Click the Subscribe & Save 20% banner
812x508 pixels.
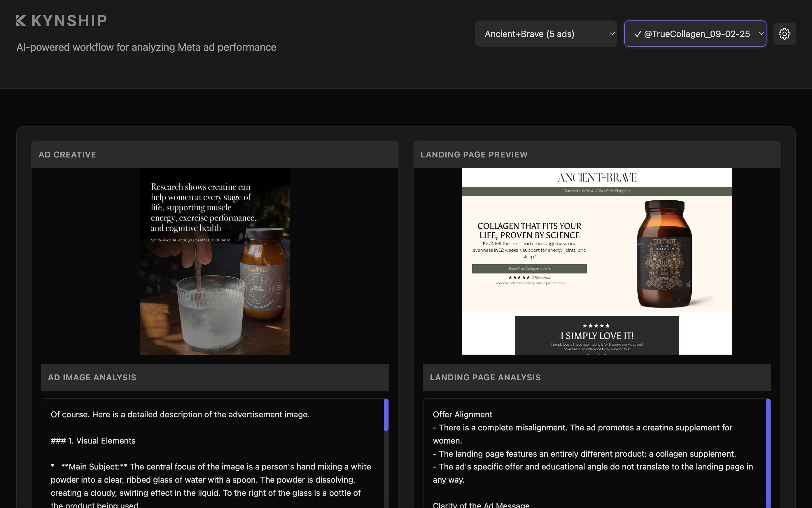tap(597, 191)
